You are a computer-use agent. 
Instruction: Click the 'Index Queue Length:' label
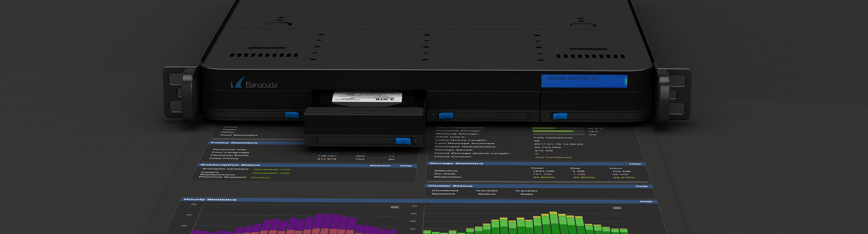coord(461,140)
